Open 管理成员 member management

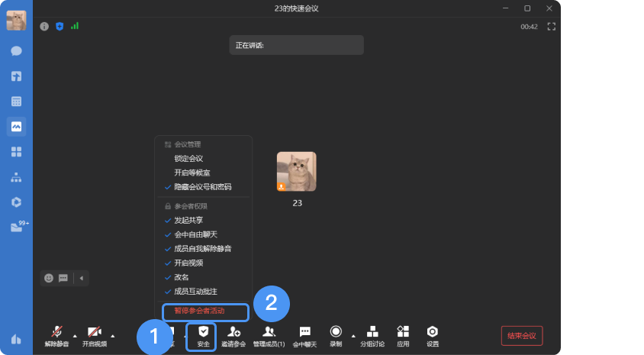click(x=269, y=332)
